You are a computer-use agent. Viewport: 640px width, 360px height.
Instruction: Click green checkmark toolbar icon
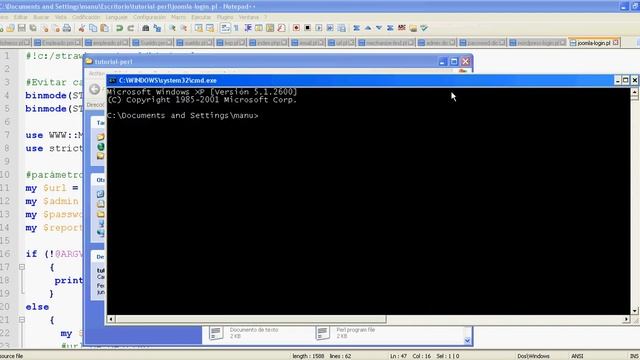pyautogui.click(x=424, y=28)
